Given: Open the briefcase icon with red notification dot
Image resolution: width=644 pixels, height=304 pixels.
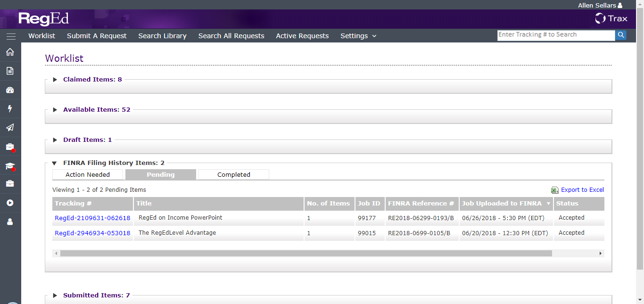Looking at the screenshot, I should point(10,147).
